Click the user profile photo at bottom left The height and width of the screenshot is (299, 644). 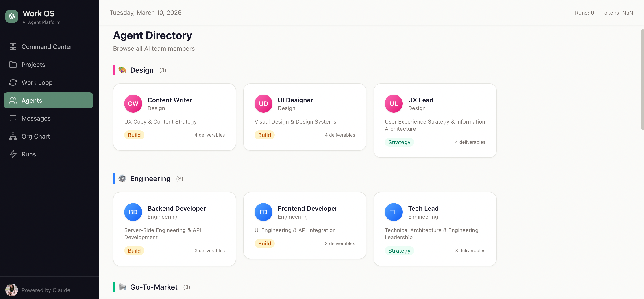tap(11, 290)
